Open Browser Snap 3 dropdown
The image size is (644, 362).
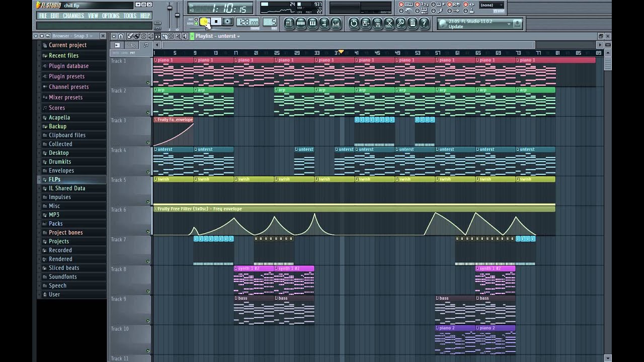pyautogui.click(x=91, y=36)
